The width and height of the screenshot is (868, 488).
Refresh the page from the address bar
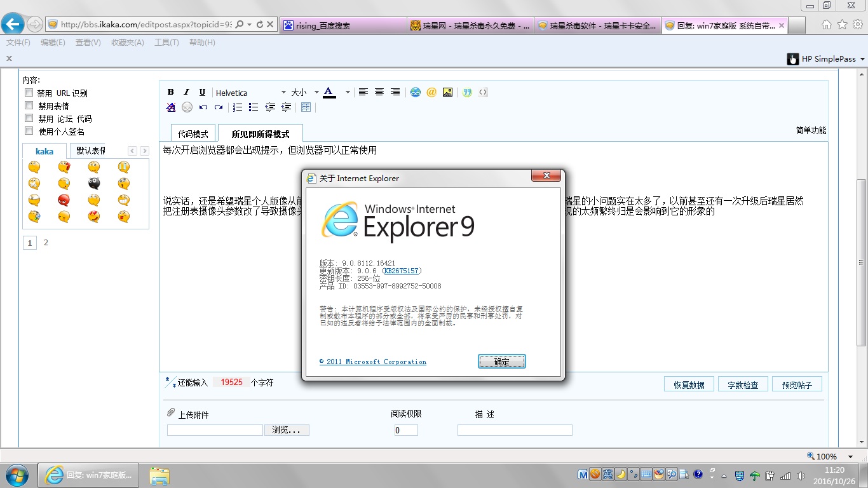[x=259, y=24]
